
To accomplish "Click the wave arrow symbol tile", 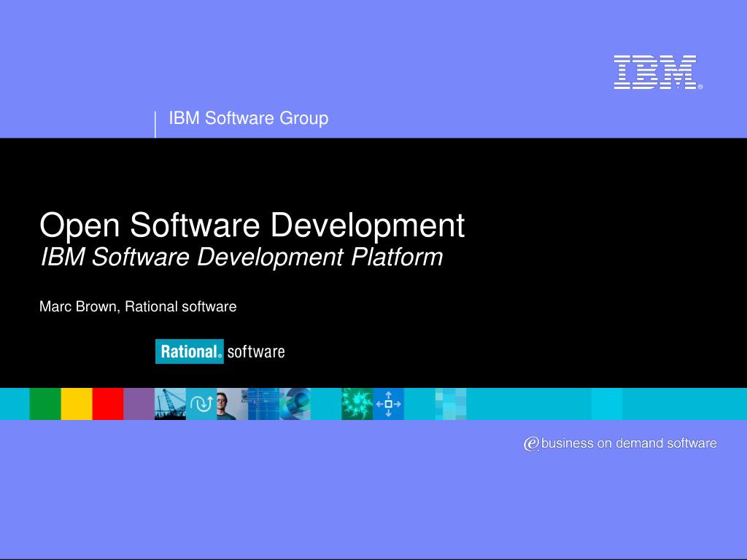I will tap(201, 404).
